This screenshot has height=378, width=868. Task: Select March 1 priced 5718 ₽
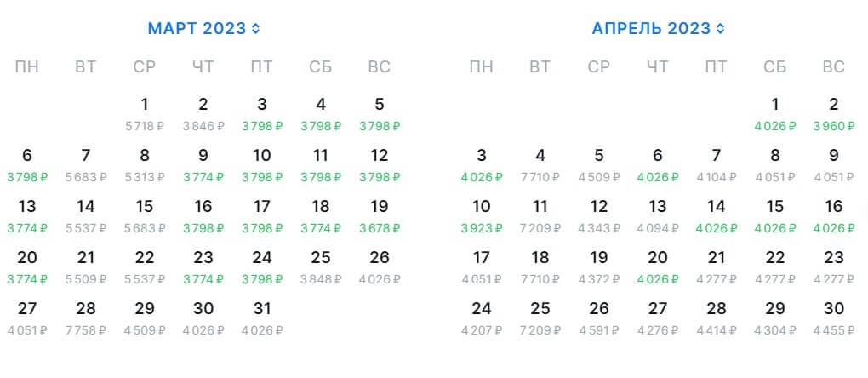pyautogui.click(x=145, y=113)
